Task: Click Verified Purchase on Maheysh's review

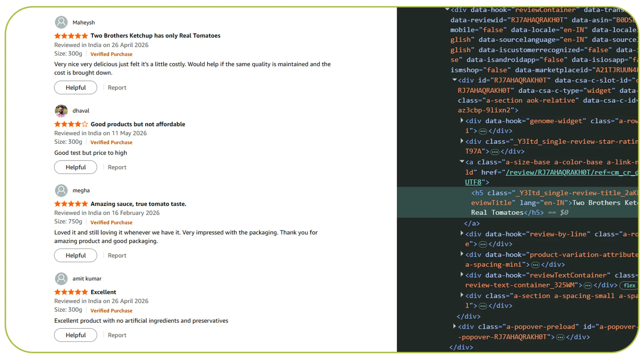Action: (112, 54)
